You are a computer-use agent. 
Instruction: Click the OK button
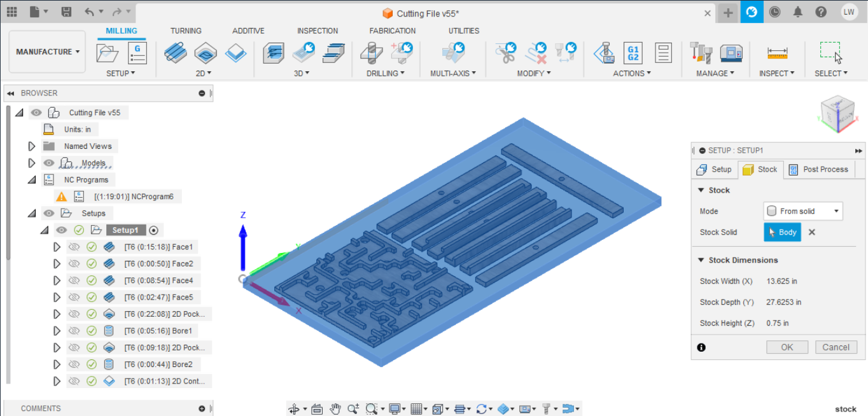tap(787, 347)
